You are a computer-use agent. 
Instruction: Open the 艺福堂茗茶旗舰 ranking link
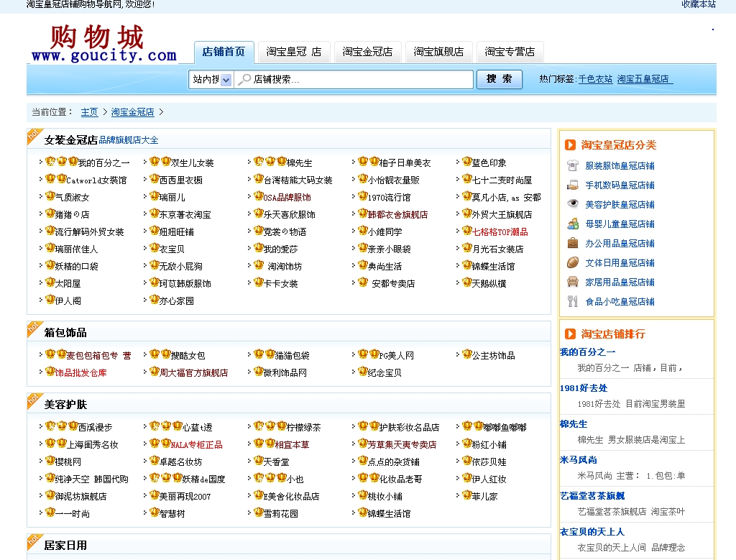tap(592, 496)
